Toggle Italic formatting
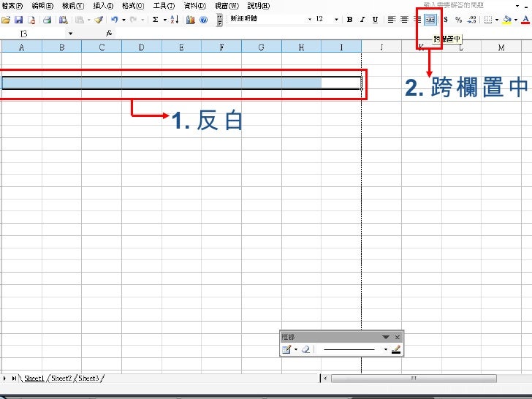This screenshot has height=399, width=532. (x=362, y=20)
